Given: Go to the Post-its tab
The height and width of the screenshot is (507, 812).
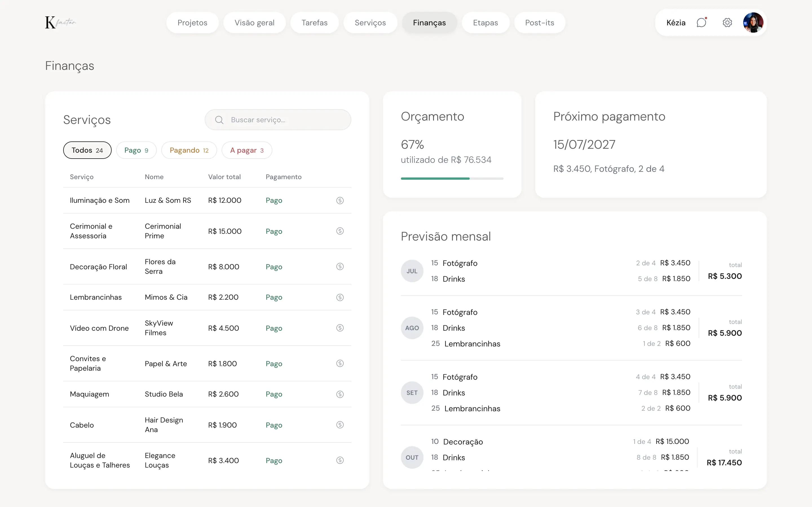Looking at the screenshot, I should 540,23.
